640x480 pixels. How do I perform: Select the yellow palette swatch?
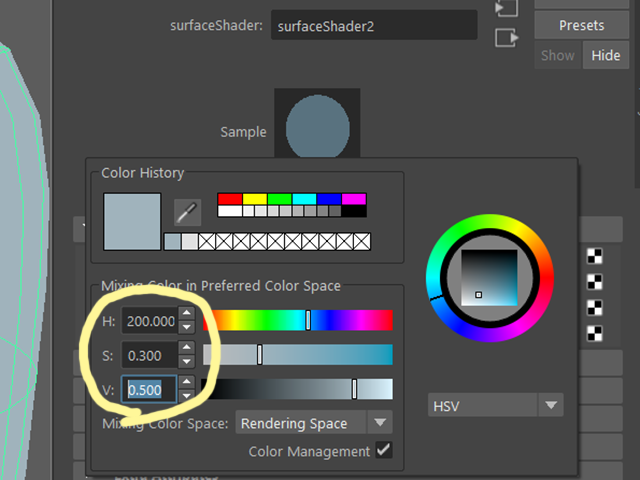[x=255, y=199]
